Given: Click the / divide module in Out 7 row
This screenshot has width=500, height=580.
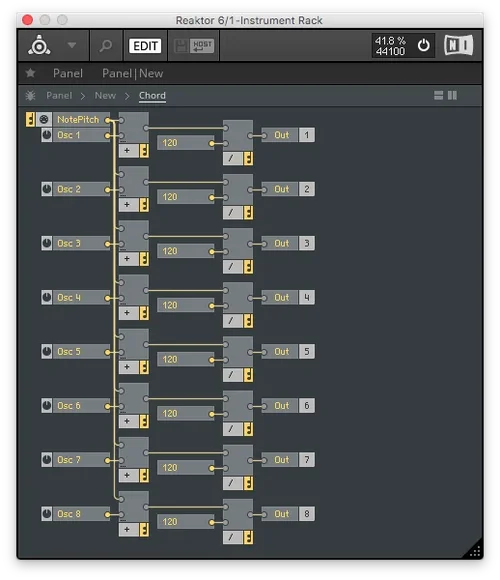Looking at the screenshot, I should (238, 468).
